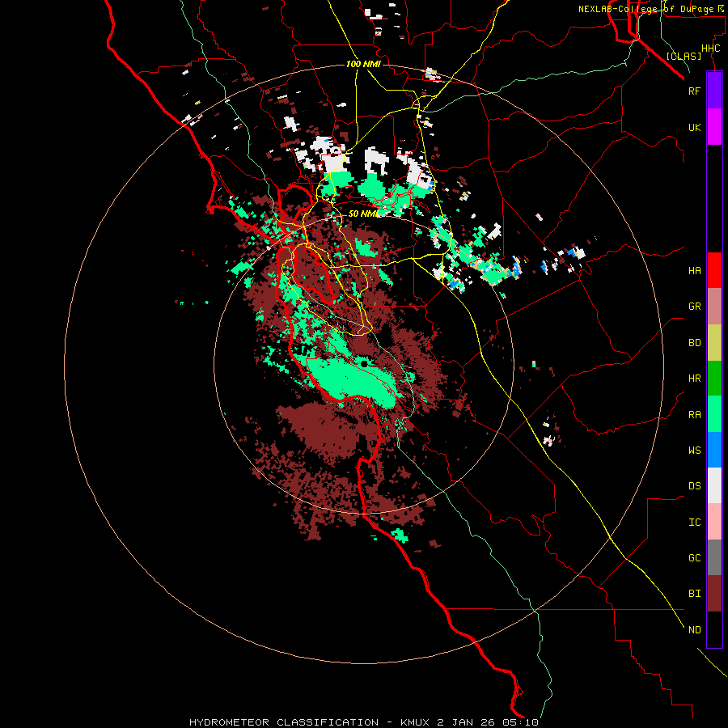
Task: Select the light pink IC legend swatch
Action: pos(714,522)
